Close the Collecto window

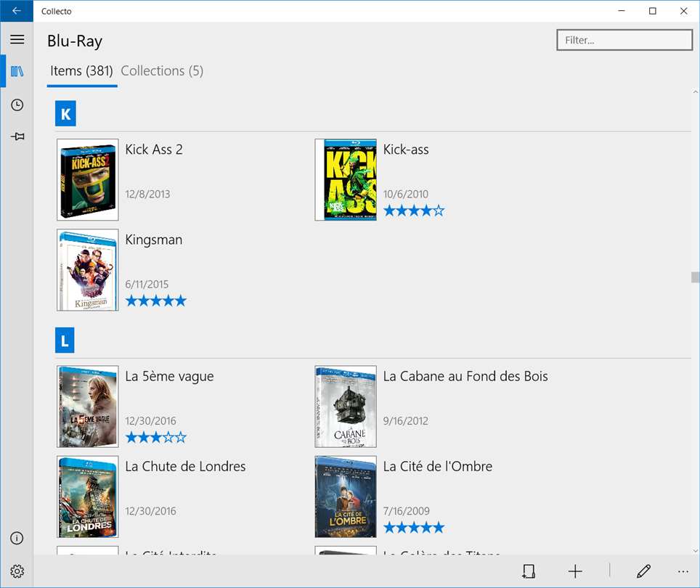683,11
